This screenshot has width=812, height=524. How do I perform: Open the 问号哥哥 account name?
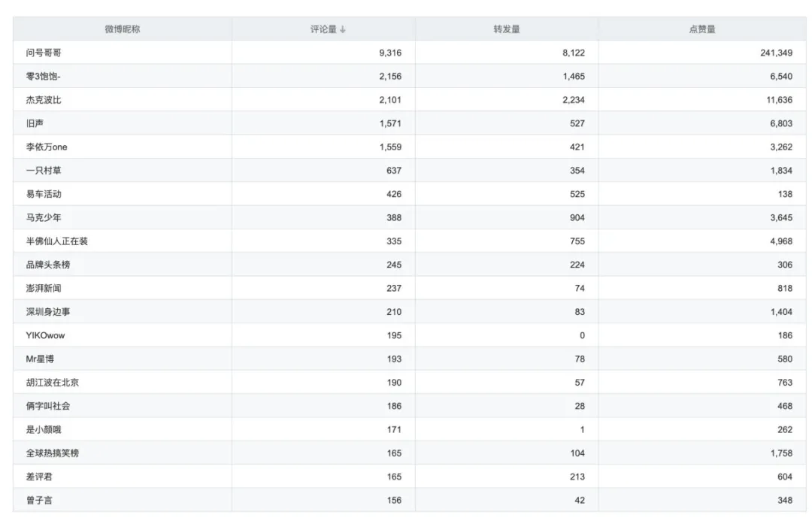point(44,53)
